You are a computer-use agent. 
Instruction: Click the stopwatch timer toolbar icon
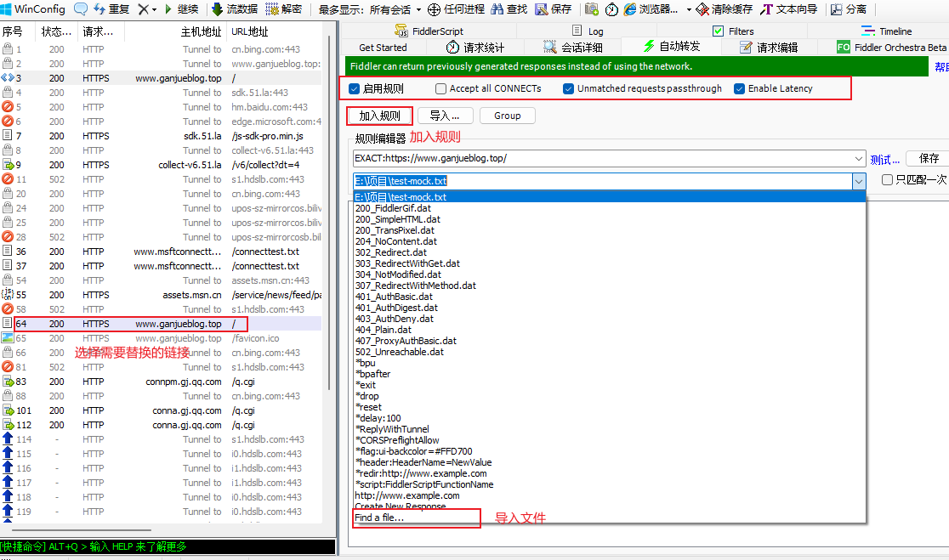pyautogui.click(x=612, y=9)
